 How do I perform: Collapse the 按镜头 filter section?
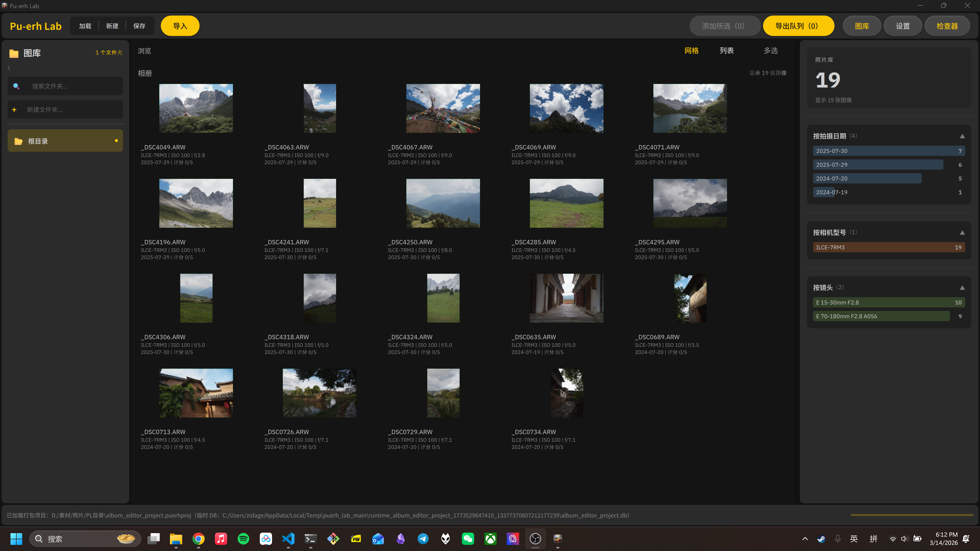coord(962,288)
